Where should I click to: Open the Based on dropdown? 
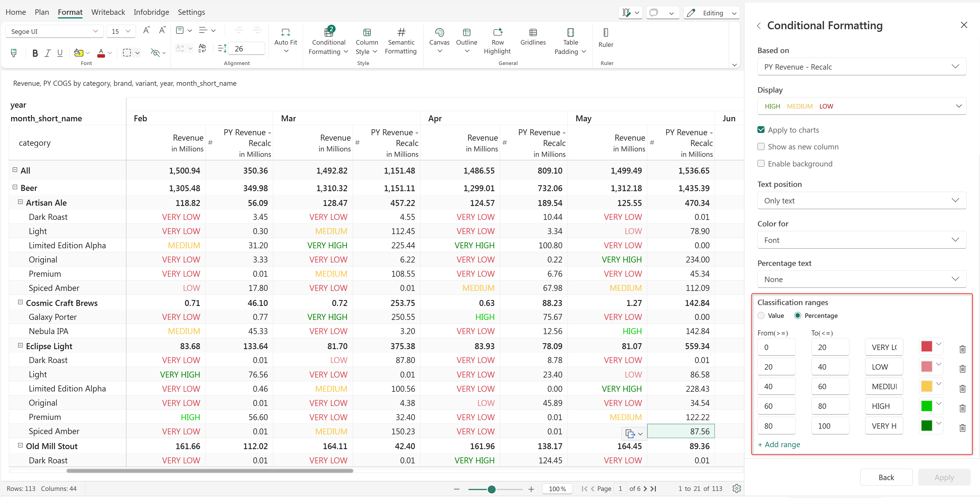pos(861,67)
